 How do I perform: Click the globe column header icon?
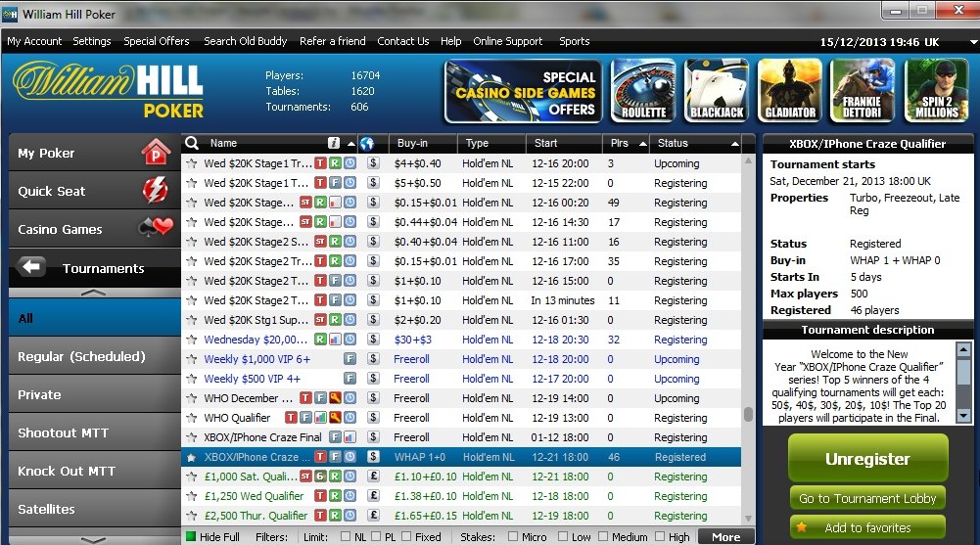367,144
